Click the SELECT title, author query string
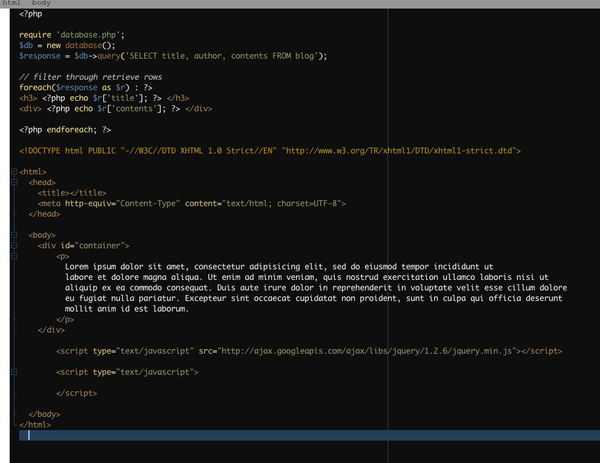 click(x=220, y=56)
